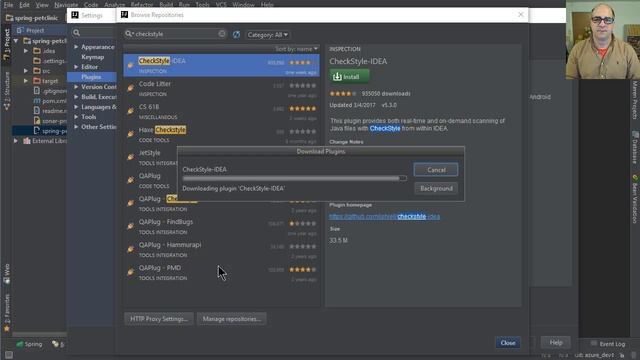Expand the src folder in project tree
The width and height of the screenshot is (640, 360).
[26, 71]
